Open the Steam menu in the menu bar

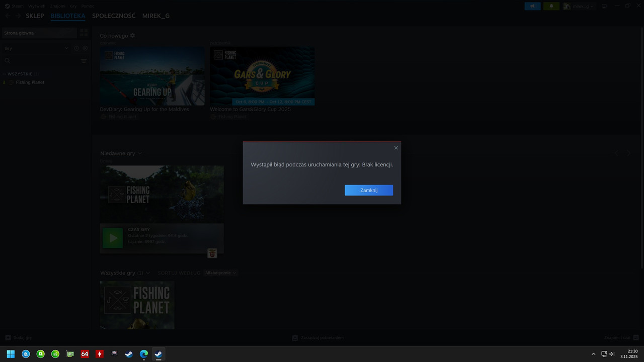click(x=18, y=6)
